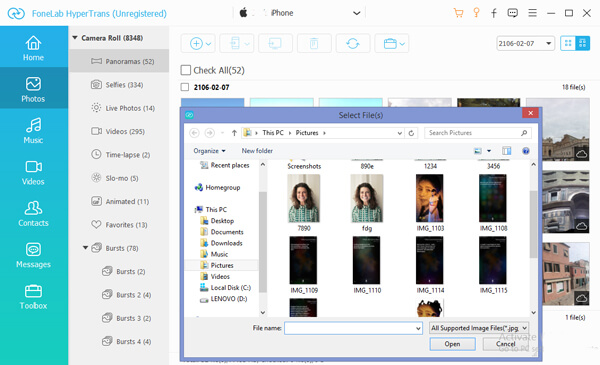The width and height of the screenshot is (600, 365).
Task: Open the Organize dropdown menu
Action: click(x=209, y=151)
